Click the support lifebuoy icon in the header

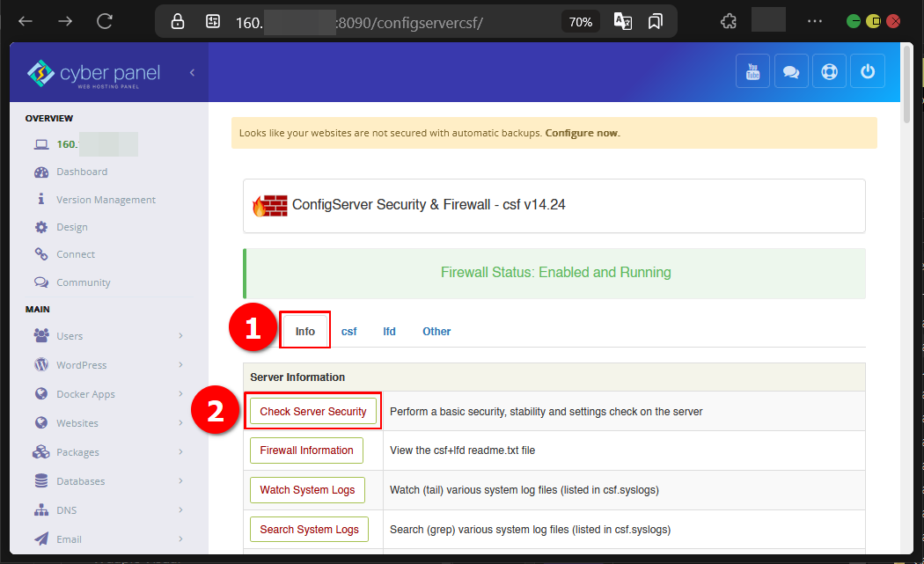(x=829, y=71)
